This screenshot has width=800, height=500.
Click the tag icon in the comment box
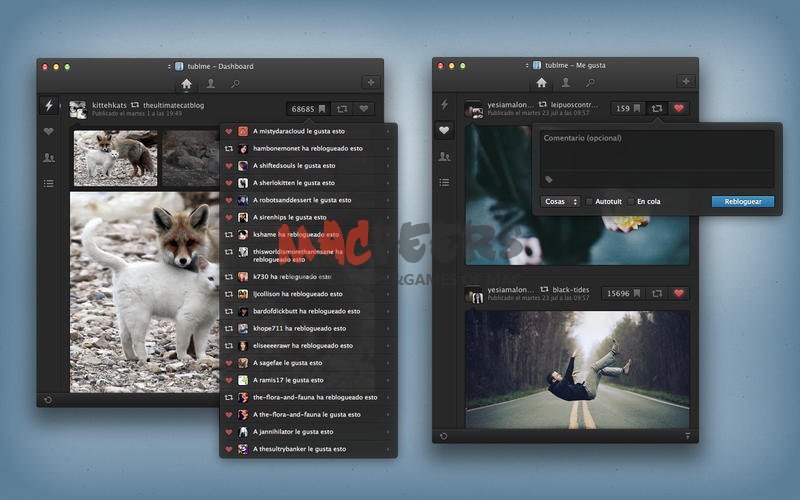click(549, 180)
